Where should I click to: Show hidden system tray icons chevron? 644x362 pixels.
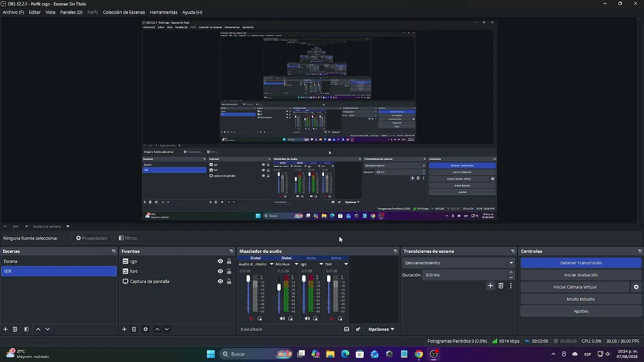(x=553, y=354)
